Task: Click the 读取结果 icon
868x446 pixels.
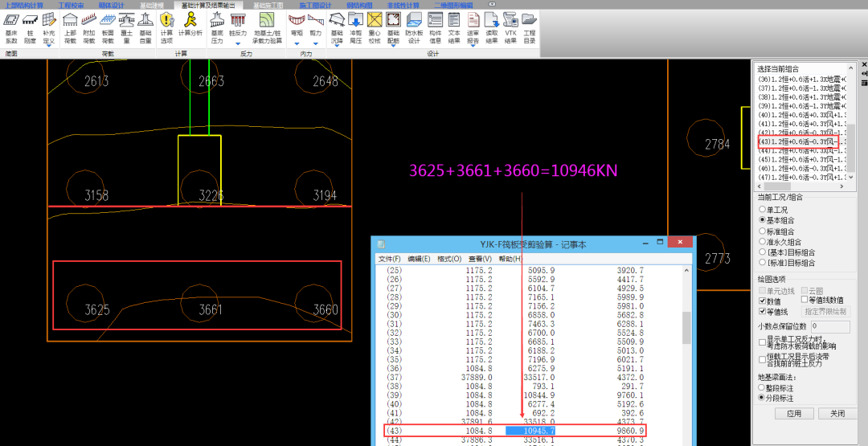Action: (x=492, y=29)
